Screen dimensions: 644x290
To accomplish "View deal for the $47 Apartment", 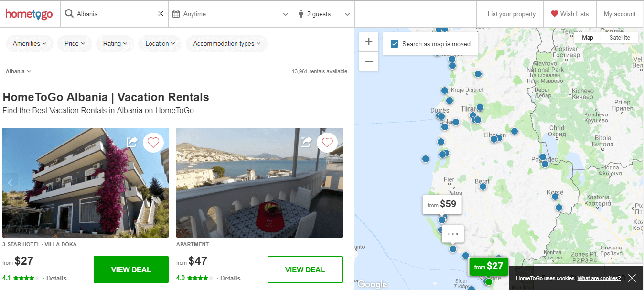I will [x=305, y=269].
